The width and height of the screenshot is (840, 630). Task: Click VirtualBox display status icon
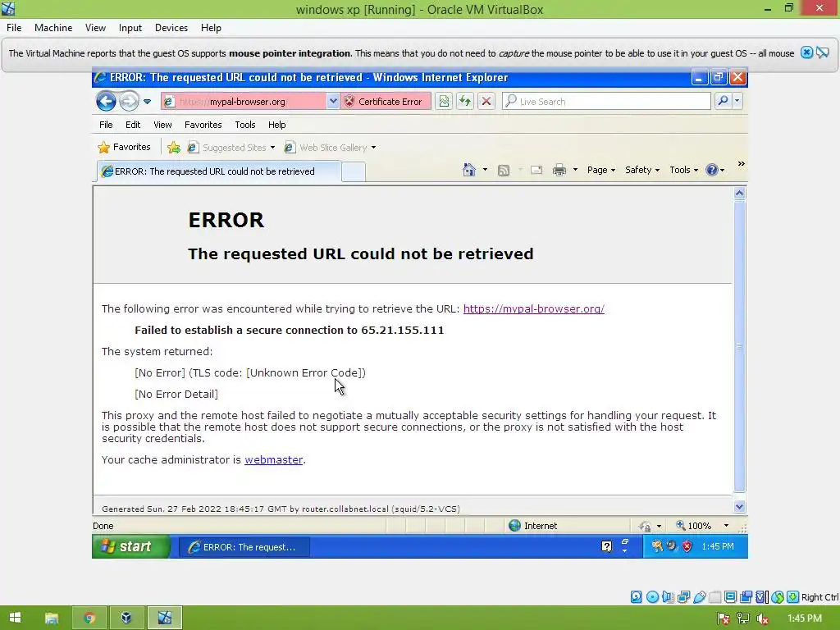click(x=730, y=597)
